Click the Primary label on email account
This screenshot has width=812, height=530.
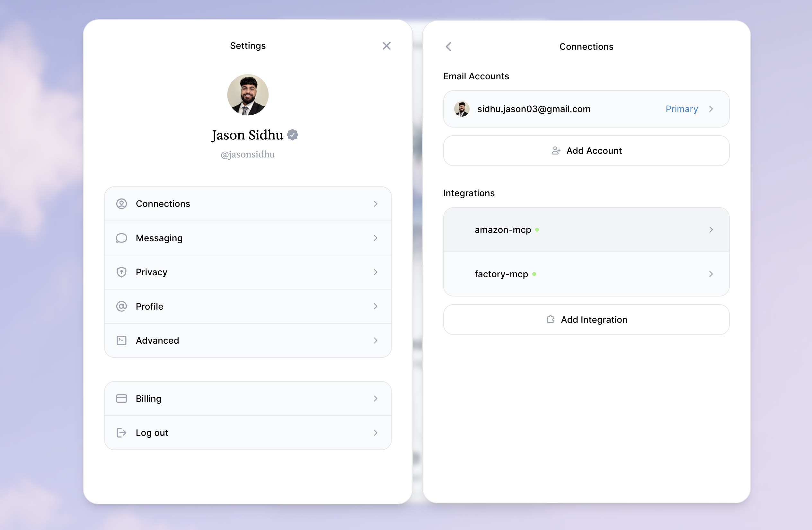(x=681, y=109)
